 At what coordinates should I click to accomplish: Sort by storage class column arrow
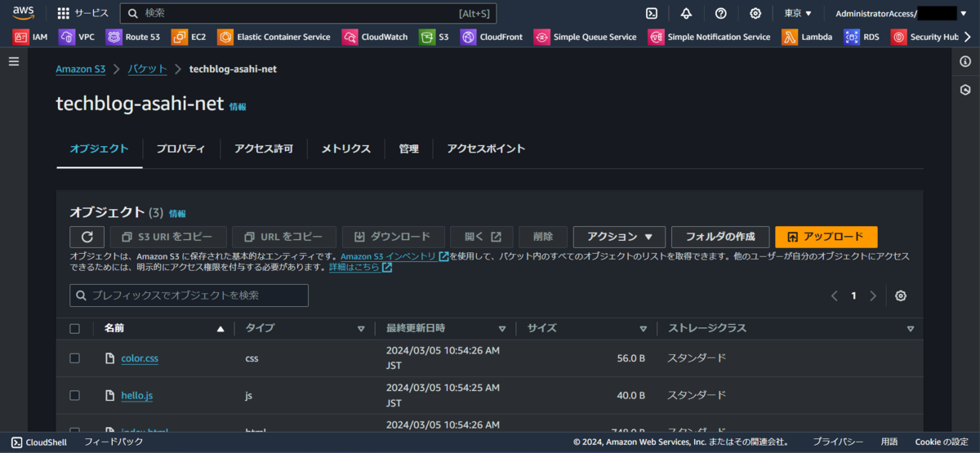point(911,329)
